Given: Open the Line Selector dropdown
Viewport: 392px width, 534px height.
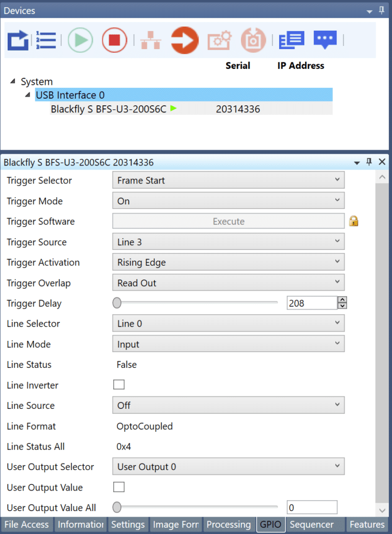Looking at the screenshot, I should (228, 323).
